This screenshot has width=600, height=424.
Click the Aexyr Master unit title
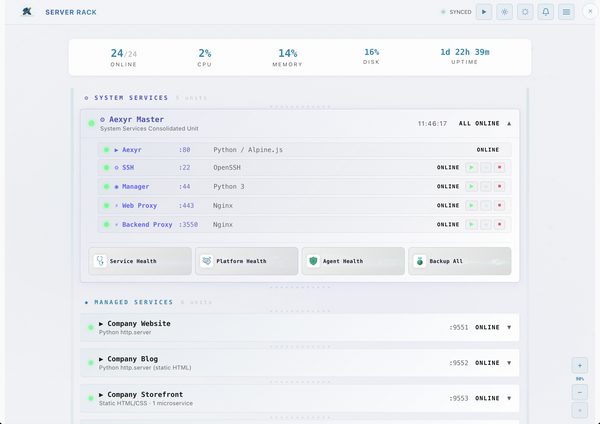point(136,119)
